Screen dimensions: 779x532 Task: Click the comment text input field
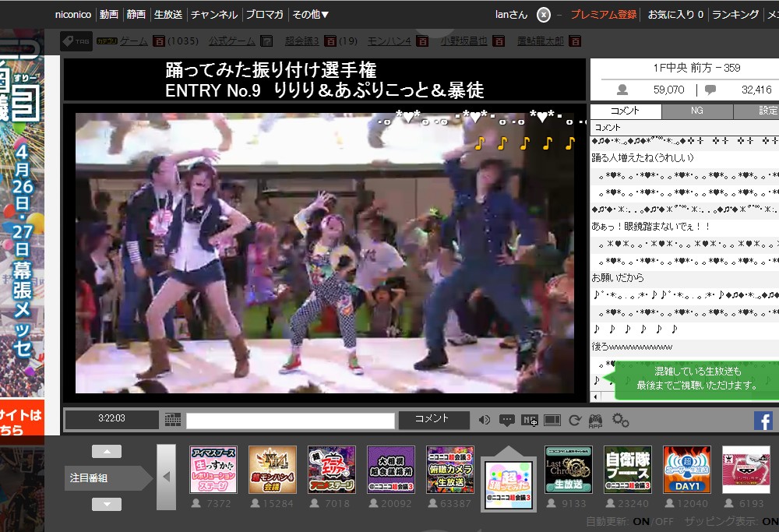(x=290, y=421)
